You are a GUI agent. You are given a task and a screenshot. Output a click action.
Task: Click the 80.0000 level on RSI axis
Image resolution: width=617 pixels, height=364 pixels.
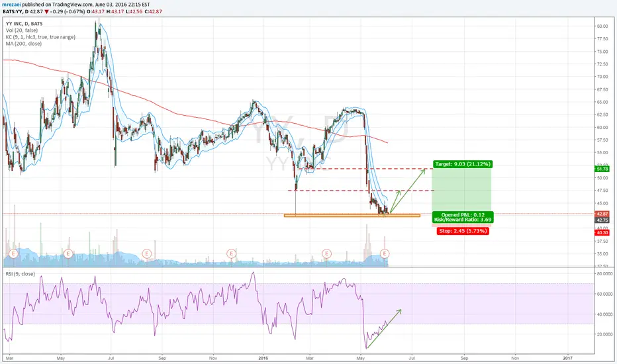click(604, 273)
